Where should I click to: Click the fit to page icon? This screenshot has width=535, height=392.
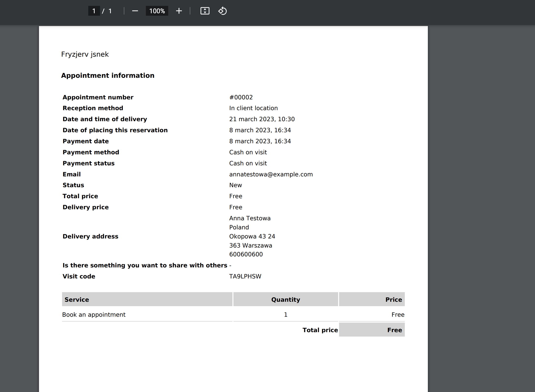[205, 11]
